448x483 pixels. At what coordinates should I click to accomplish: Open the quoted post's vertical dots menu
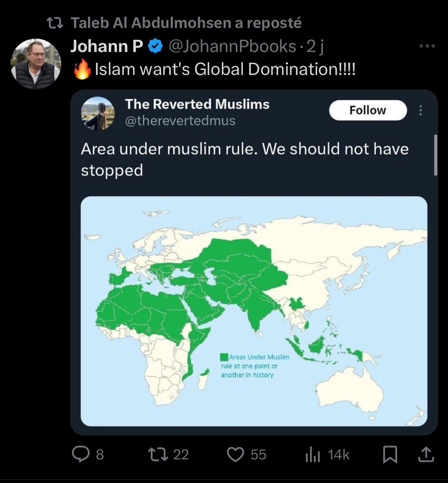pyautogui.click(x=421, y=110)
